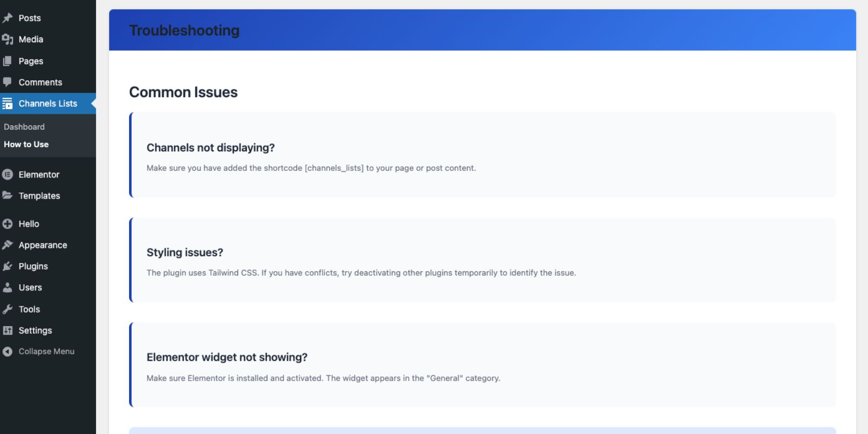868x434 pixels.
Task: Click the Media icon in sidebar
Action: (x=8, y=40)
